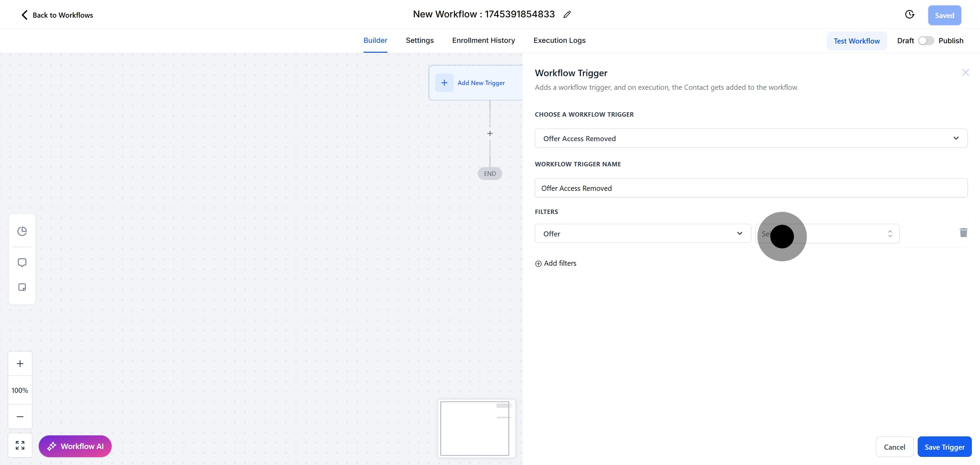Switch to the Settings tab
This screenshot has height=465, width=980.
click(419, 40)
